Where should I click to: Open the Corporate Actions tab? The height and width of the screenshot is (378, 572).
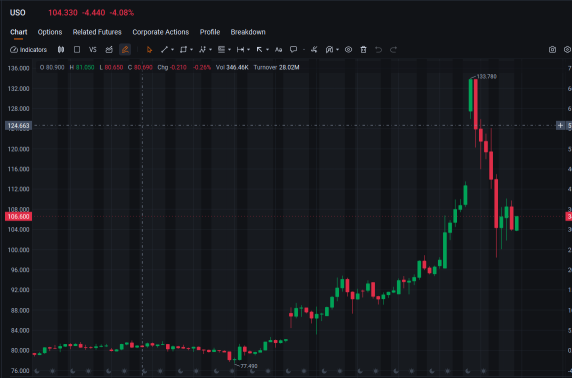click(x=161, y=32)
